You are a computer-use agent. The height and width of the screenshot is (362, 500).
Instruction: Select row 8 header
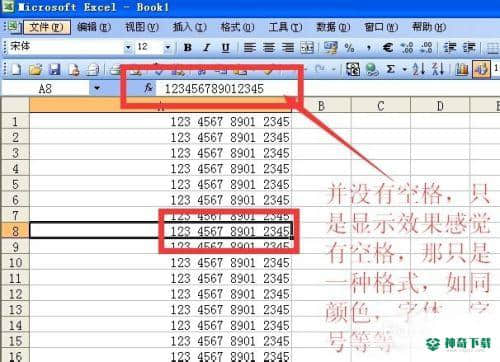click(15, 231)
